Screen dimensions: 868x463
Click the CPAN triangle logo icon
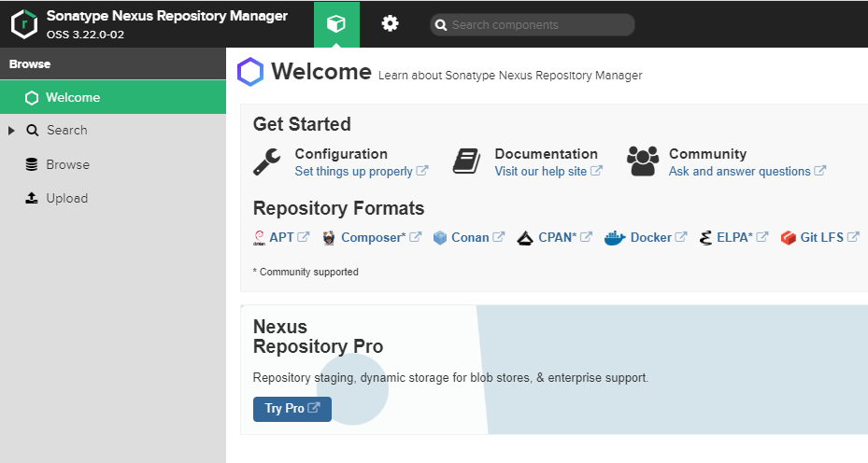tap(525, 238)
